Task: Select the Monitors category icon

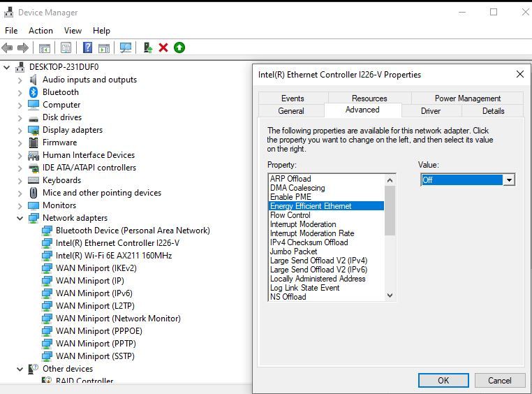Action: click(x=34, y=205)
